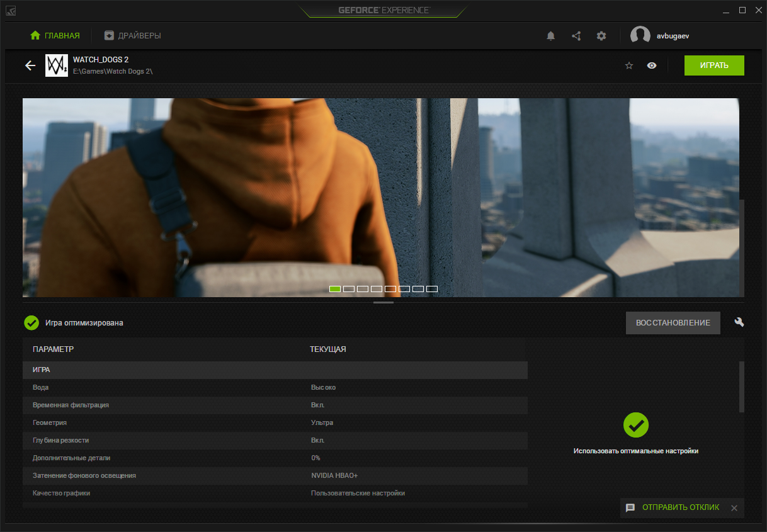The image size is (767, 532).
Task: Select the second screenshot indicator
Action: 349,289
